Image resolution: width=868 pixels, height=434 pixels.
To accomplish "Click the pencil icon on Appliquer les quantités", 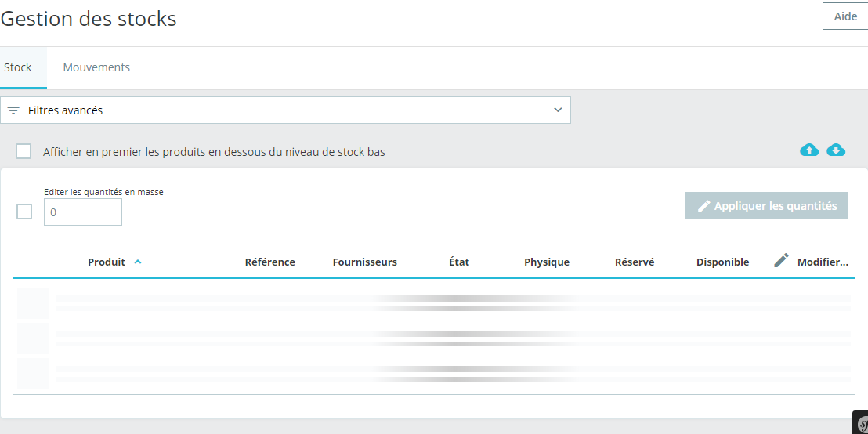I will pos(703,206).
